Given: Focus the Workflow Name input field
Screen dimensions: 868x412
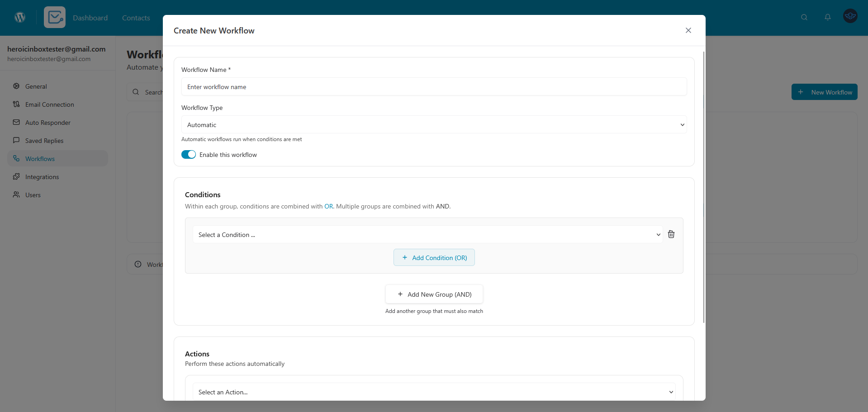Looking at the screenshot, I should 434,87.
